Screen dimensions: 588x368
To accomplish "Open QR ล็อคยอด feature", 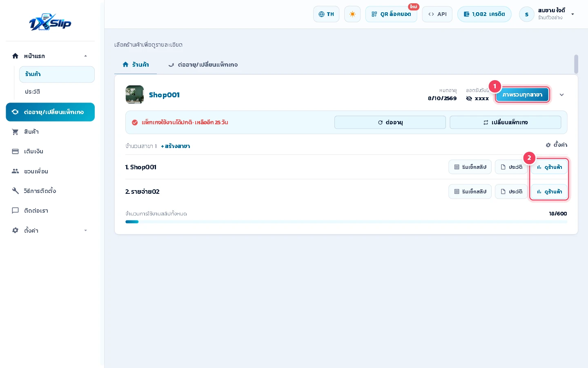I will coord(391,14).
